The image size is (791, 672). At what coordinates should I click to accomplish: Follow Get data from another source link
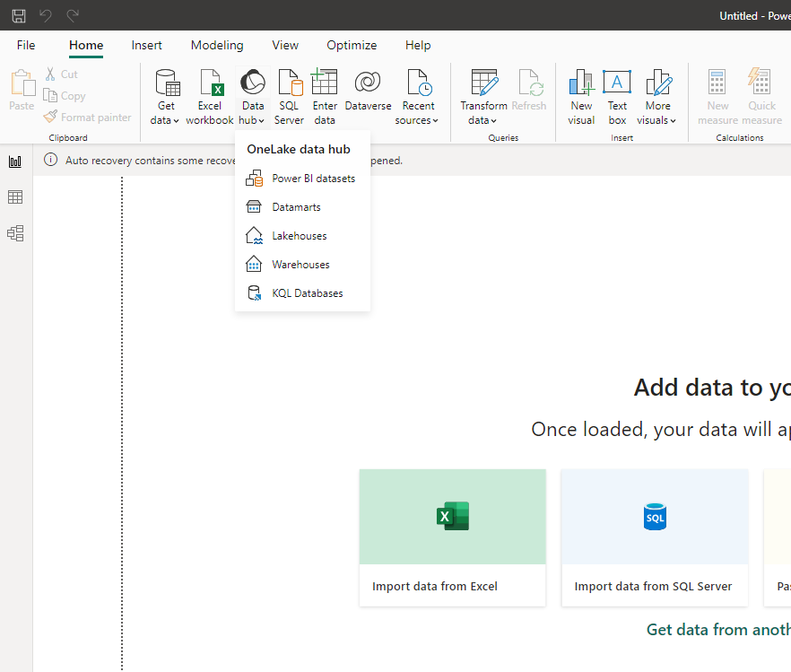point(718,630)
